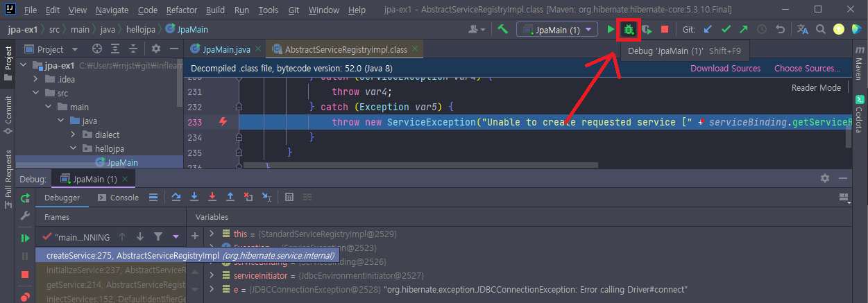
Task: Toggle frames filter funnel icon
Action: point(158,236)
